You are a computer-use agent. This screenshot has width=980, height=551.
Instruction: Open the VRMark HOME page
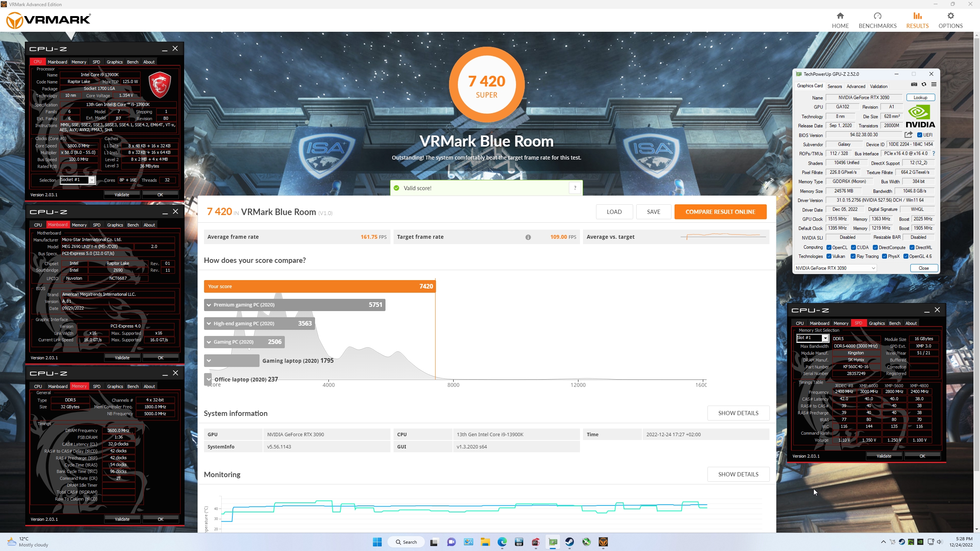[840, 20]
